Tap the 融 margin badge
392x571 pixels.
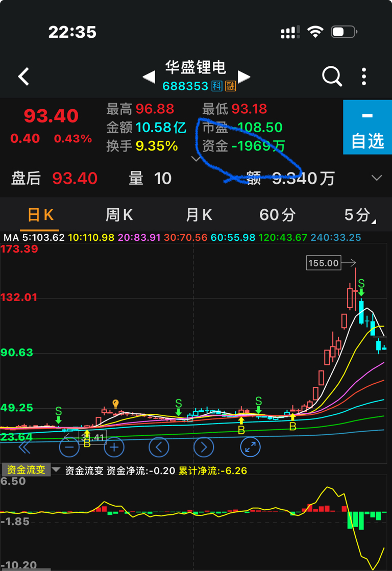(x=230, y=86)
